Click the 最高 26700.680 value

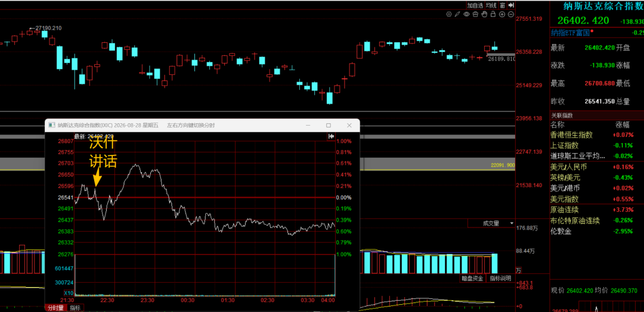[599, 83]
